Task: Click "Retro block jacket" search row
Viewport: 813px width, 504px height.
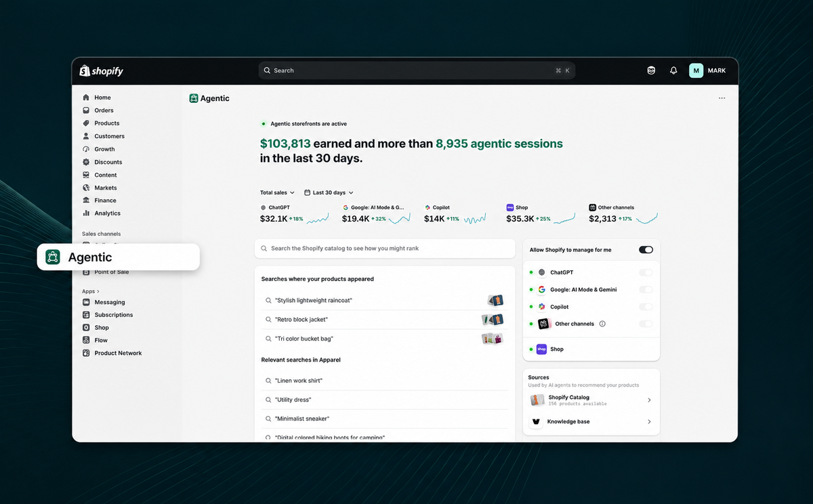Action: (x=385, y=319)
